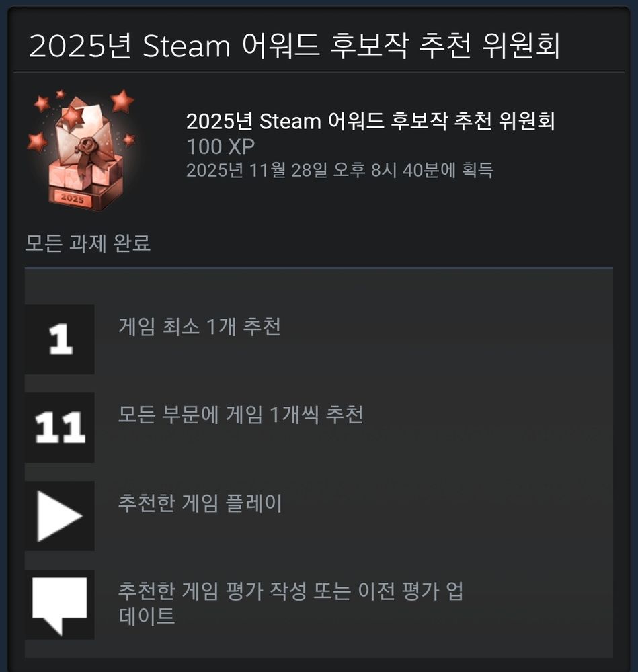Click the badge name next to the badge image
The image size is (638, 672).
click(370, 121)
